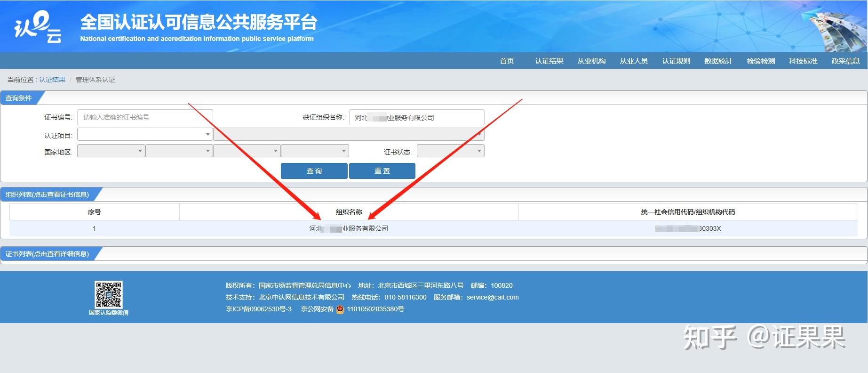Click the credit code ending 0303X
The image size is (868, 373).
(x=688, y=228)
